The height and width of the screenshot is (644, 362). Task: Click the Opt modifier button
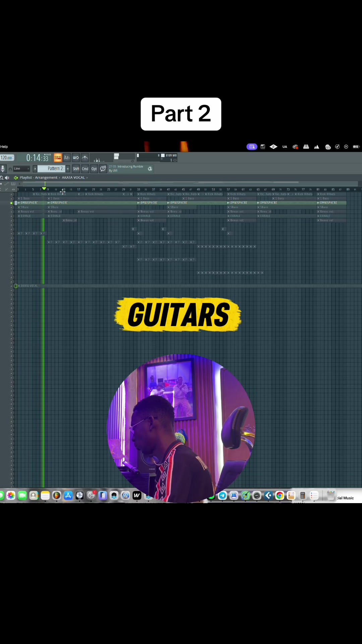click(x=94, y=169)
